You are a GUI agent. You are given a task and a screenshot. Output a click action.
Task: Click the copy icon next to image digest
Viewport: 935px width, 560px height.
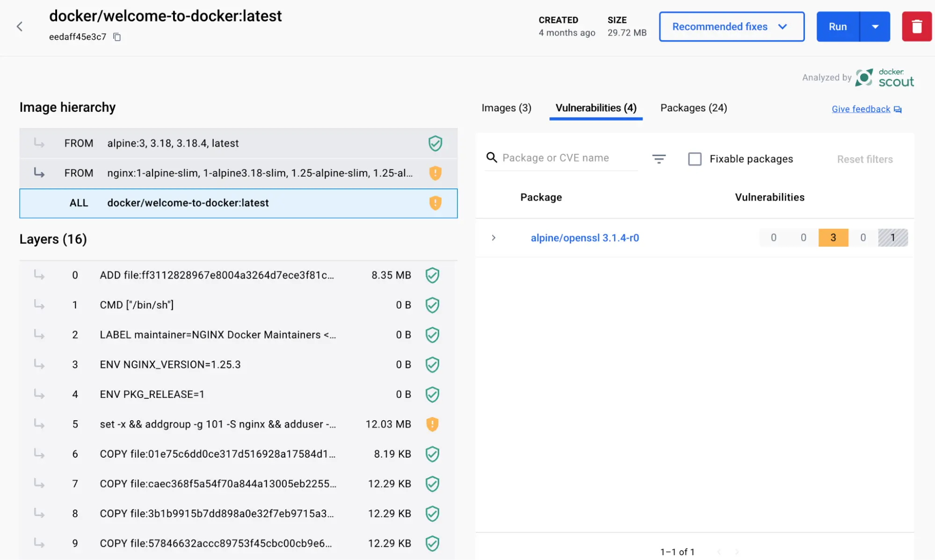point(117,36)
